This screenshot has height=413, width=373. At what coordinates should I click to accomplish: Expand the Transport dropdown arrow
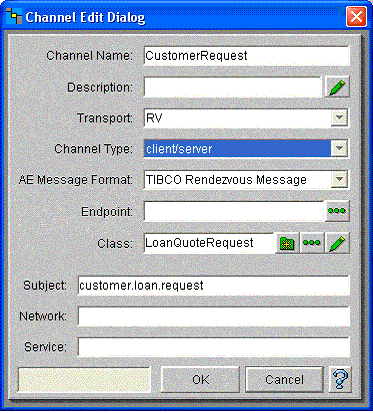pos(339,118)
